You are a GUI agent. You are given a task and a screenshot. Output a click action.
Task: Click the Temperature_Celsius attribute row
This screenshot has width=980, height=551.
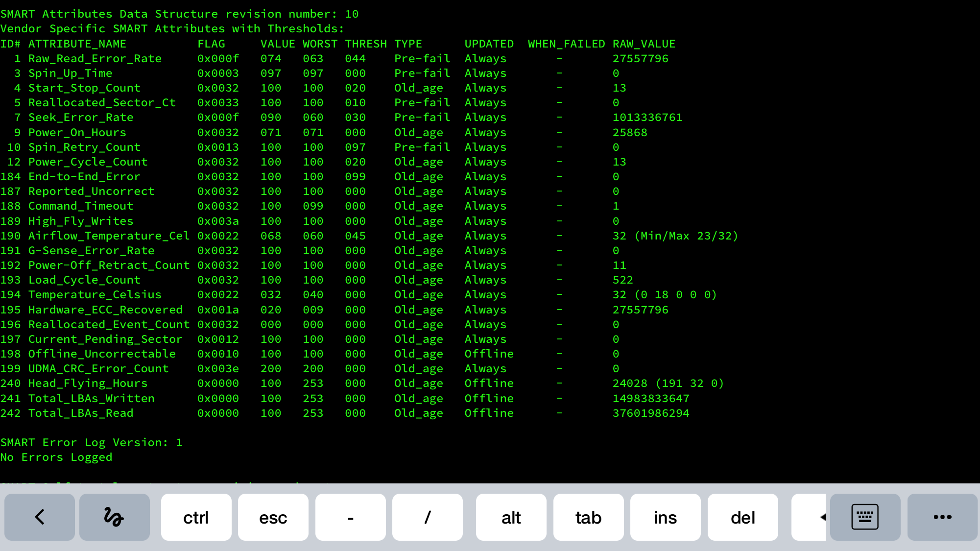tap(95, 295)
